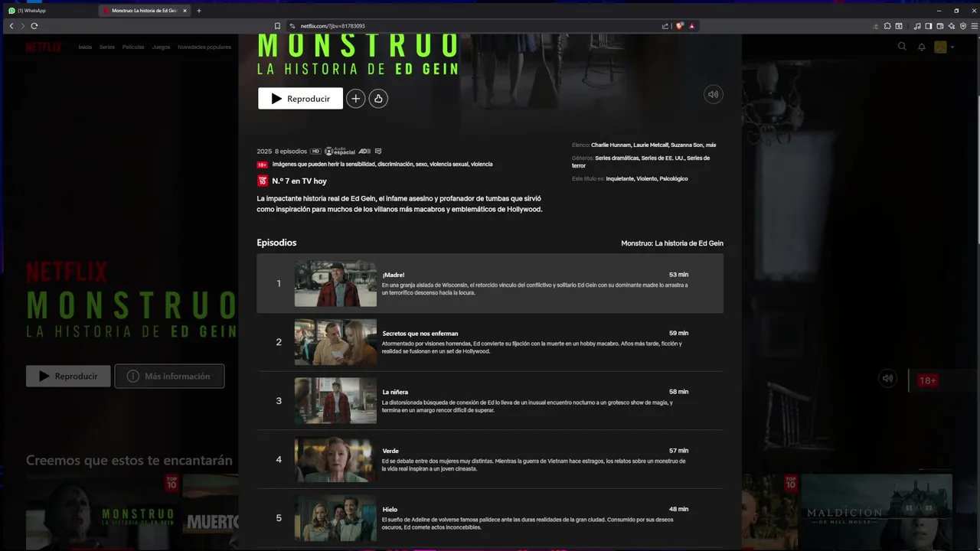Open Leo AI assistant sparkle icon
This screenshot has height=551, width=980.
[952, 26]
